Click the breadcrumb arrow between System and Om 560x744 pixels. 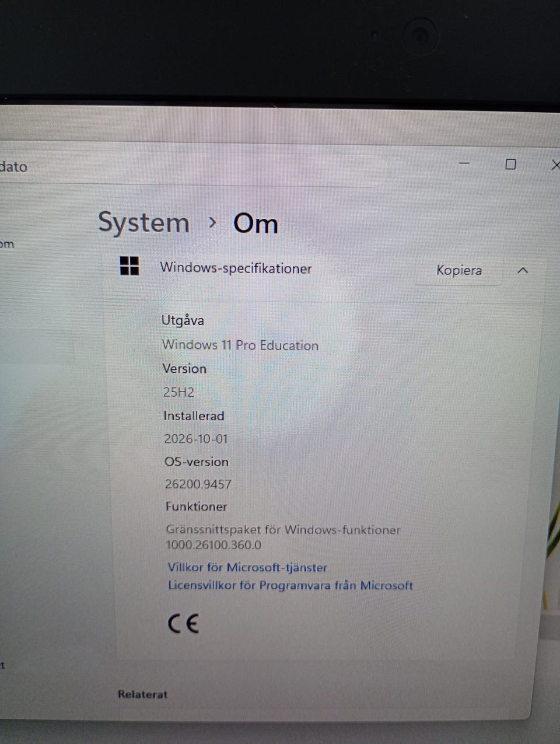(212, 222)
